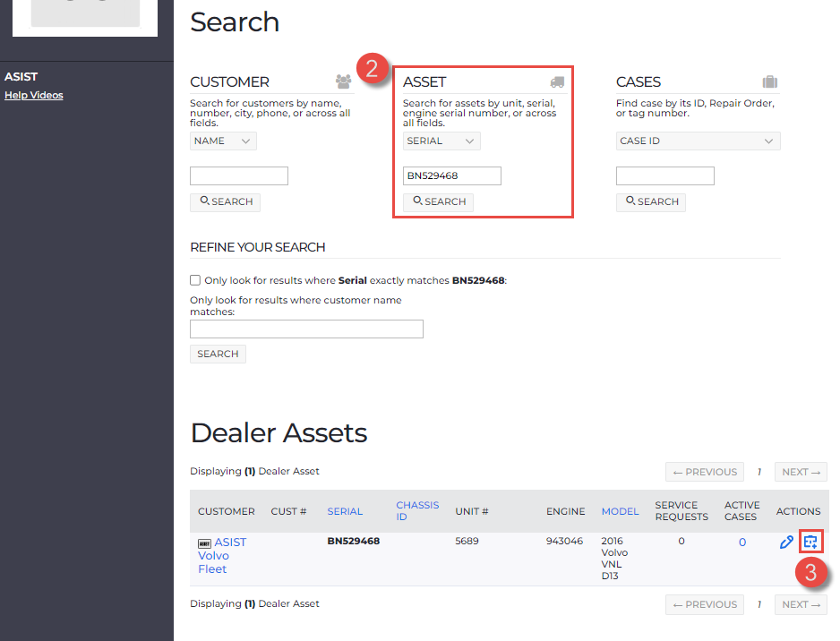Click the BN529468 serial cell in the table
The image size is (840, 641).
[x=354, y=541]
